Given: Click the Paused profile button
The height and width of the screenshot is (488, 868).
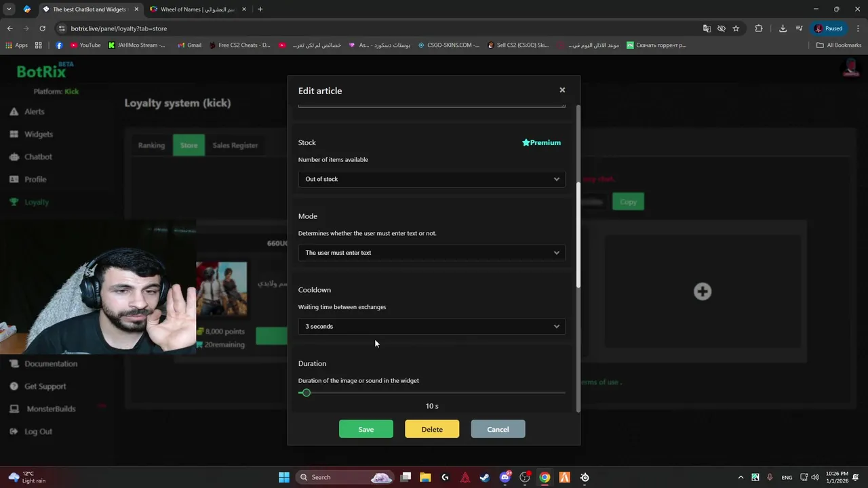Looking at the screenshot, I should point(828,28).
